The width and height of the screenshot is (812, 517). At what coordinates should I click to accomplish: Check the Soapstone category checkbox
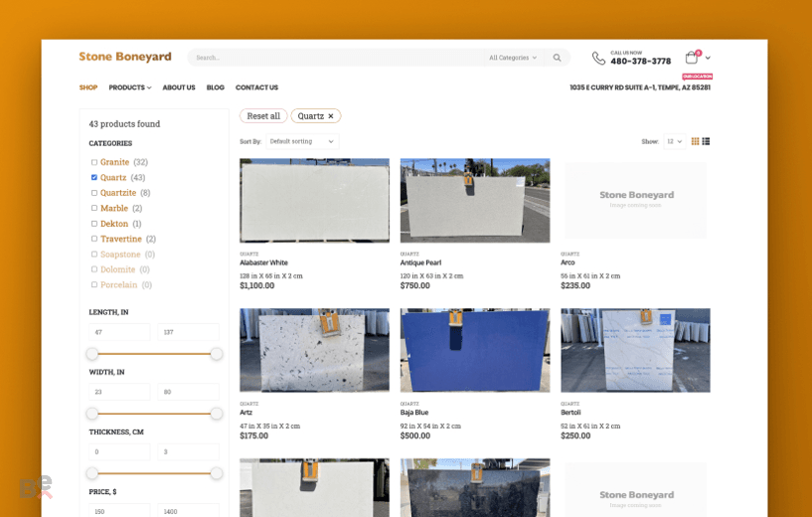[94, 254]
